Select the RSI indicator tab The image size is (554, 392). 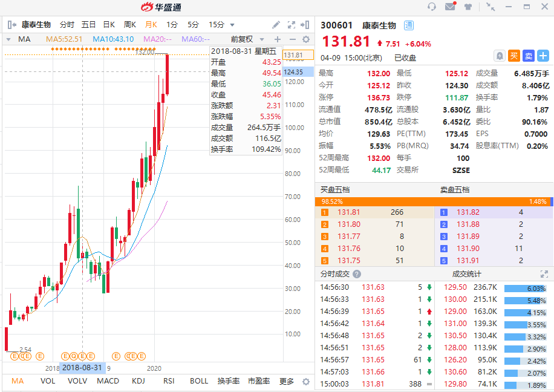point(169,381)
